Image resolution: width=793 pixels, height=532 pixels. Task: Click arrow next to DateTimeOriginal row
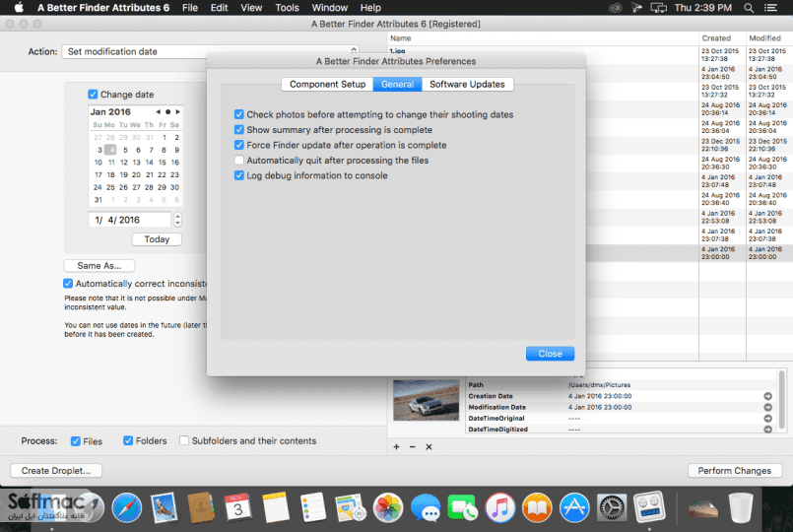767,419
